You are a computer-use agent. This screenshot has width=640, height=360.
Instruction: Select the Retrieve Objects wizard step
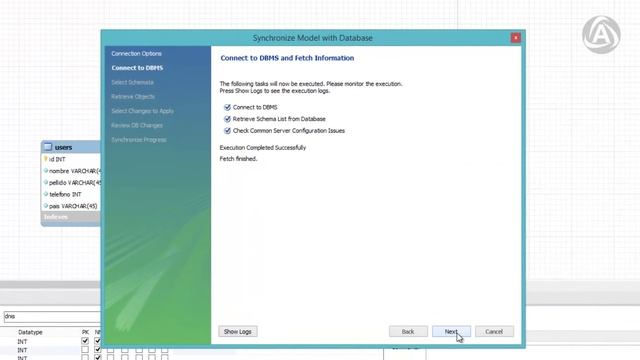click(x=133, y=97)
